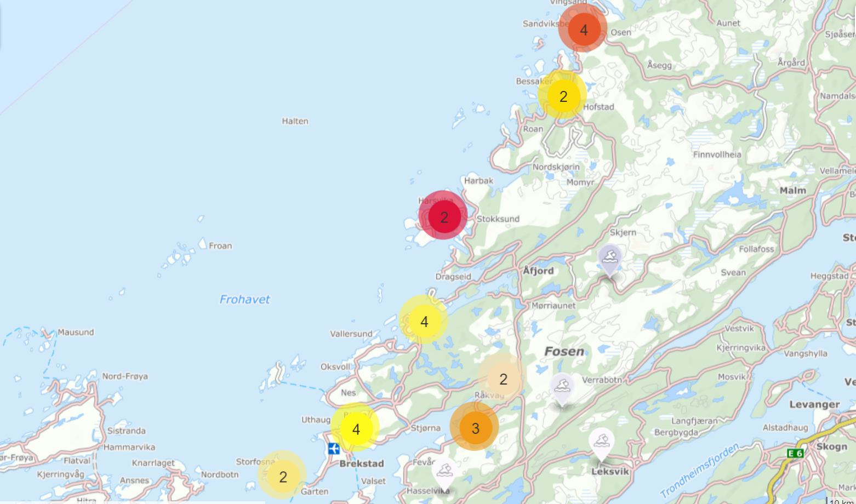
Task: Expand yellow cluster 2 near Storfosna
Action: [283, 476]
